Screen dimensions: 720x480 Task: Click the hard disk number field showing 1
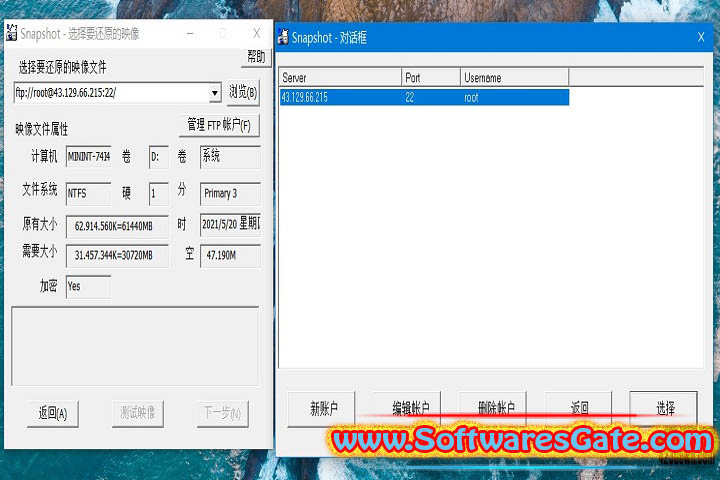point(158,193)
